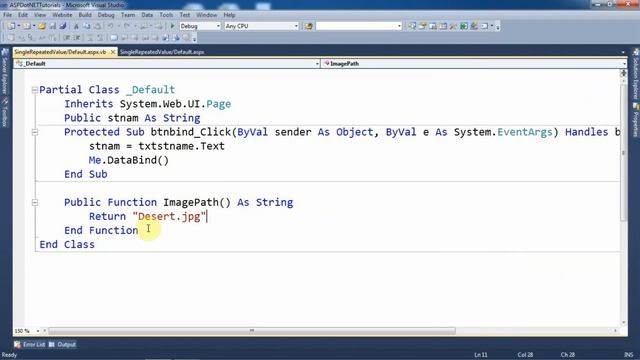Click the Toolbox toolbar icon
The height and width of the screenshot is (360, 640).
(x=453, y=26)
